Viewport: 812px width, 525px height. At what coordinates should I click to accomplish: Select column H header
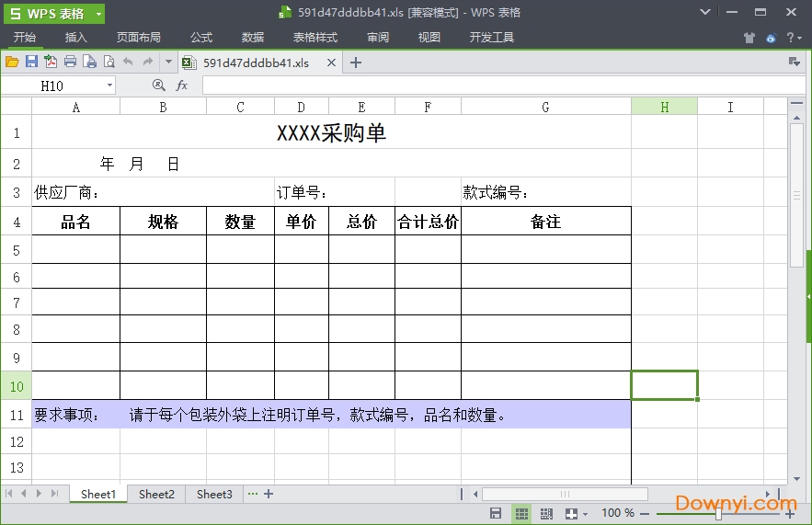[x=665, y=108]
